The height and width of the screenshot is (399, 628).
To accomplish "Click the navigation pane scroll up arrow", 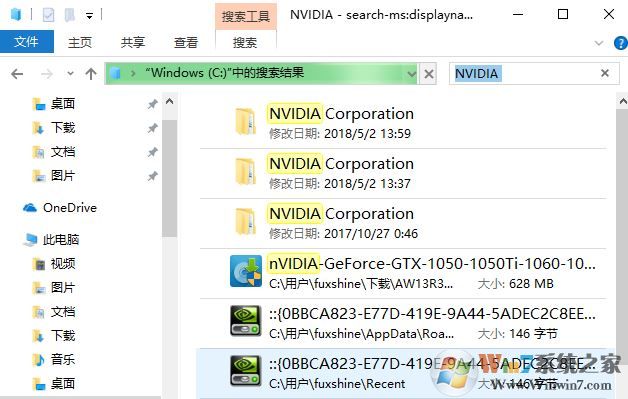I will 169,101.
